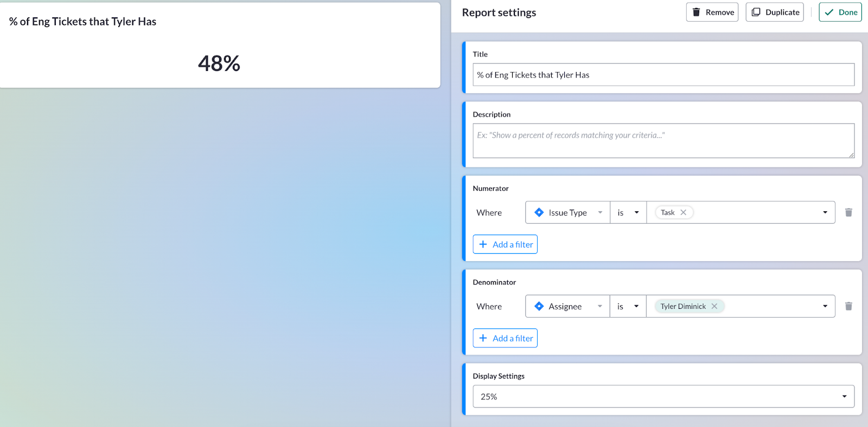Add a filter under the Denominator
Screen dimensions: 868x427
[505, 338]
